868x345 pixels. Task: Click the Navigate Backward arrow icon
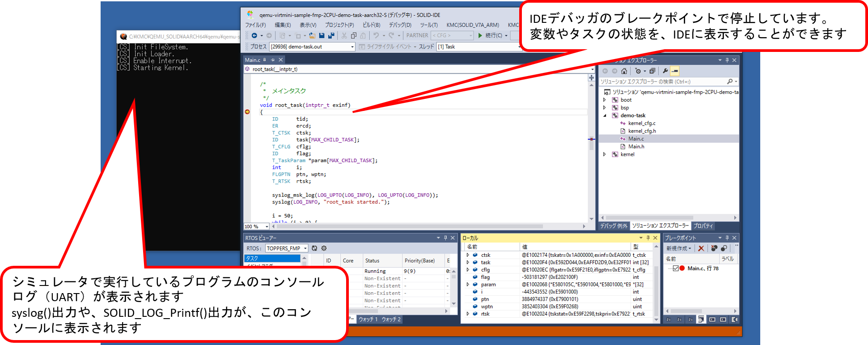click(254, 35)
